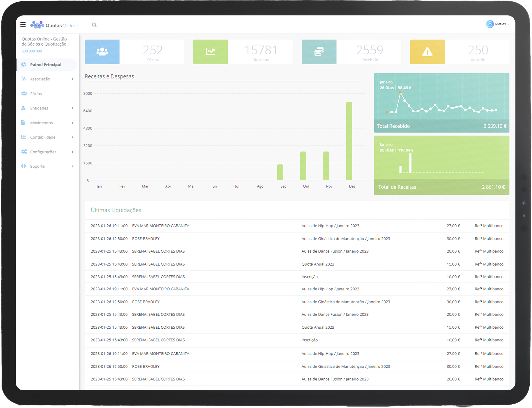Click the blue Sócios people icon tile
The image size is (532, 408).
(x=102, y=52)
